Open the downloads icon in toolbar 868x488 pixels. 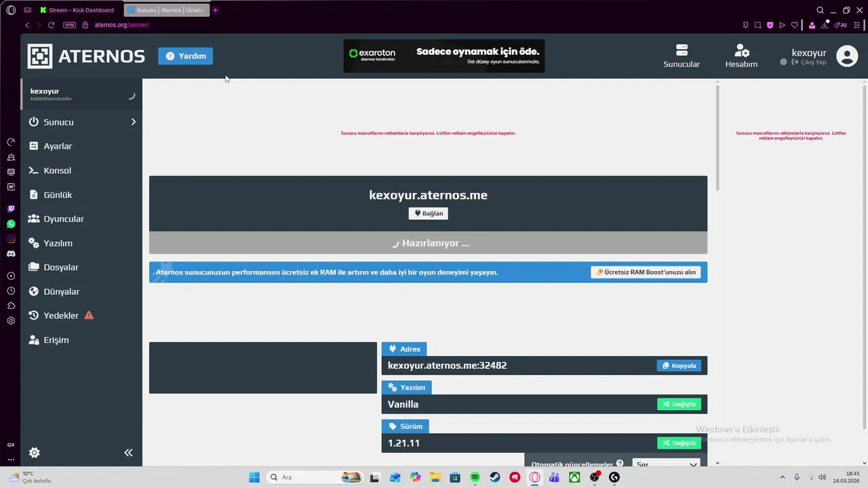(825, 25)
